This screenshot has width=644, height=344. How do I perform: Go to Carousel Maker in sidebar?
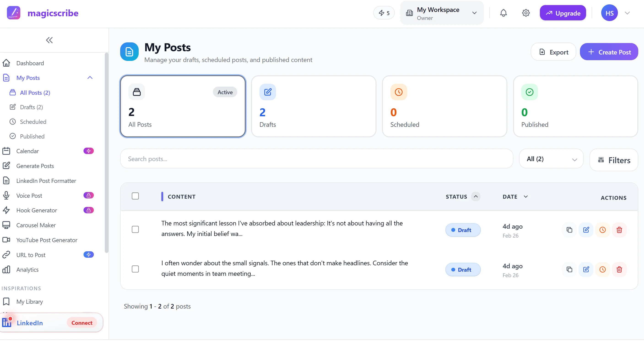click(36, 225)
